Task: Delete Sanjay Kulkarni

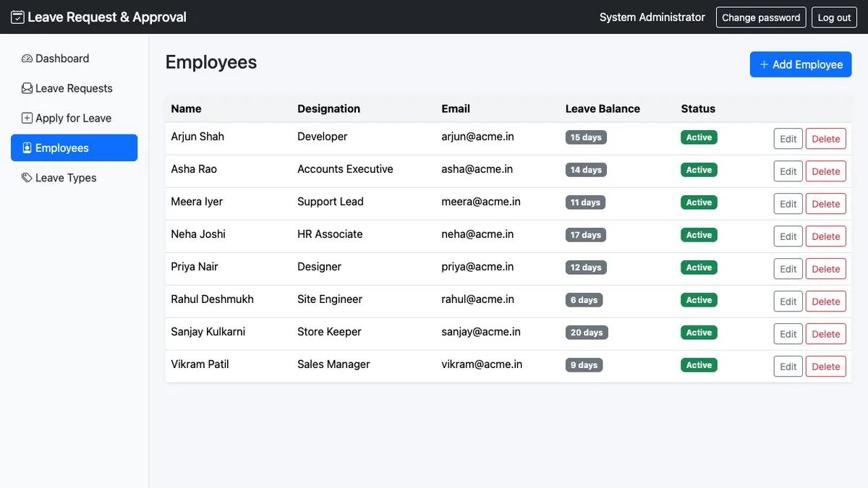Action: (826, 334)
